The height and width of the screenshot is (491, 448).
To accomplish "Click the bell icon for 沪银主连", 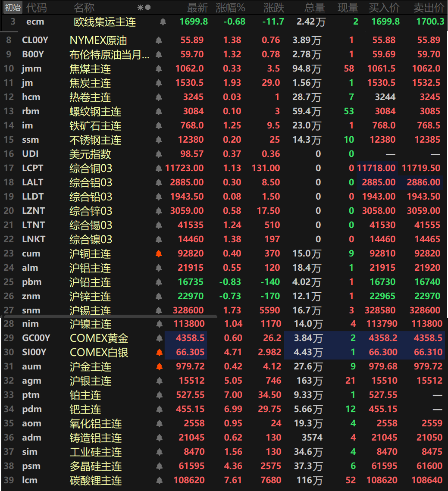I will [160, 381].
